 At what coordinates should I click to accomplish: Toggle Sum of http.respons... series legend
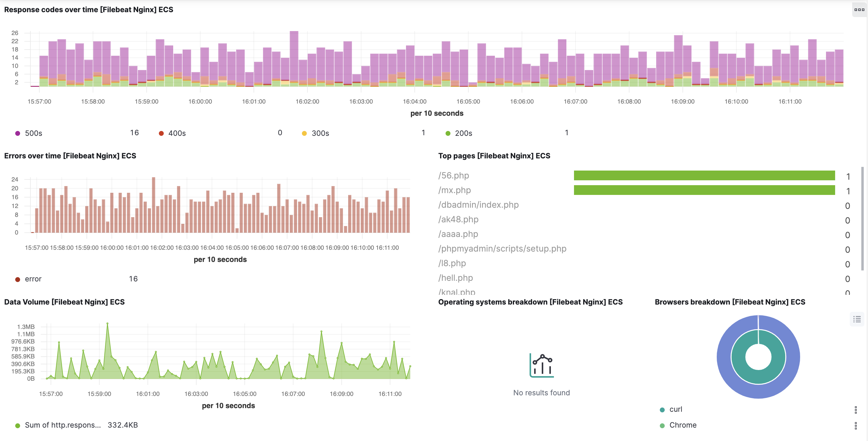[63, 425]
